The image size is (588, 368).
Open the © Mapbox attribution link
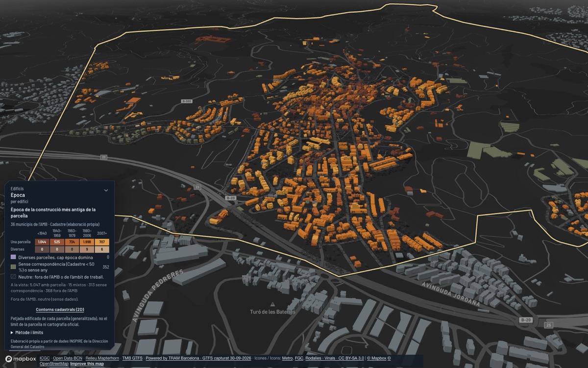377,358
